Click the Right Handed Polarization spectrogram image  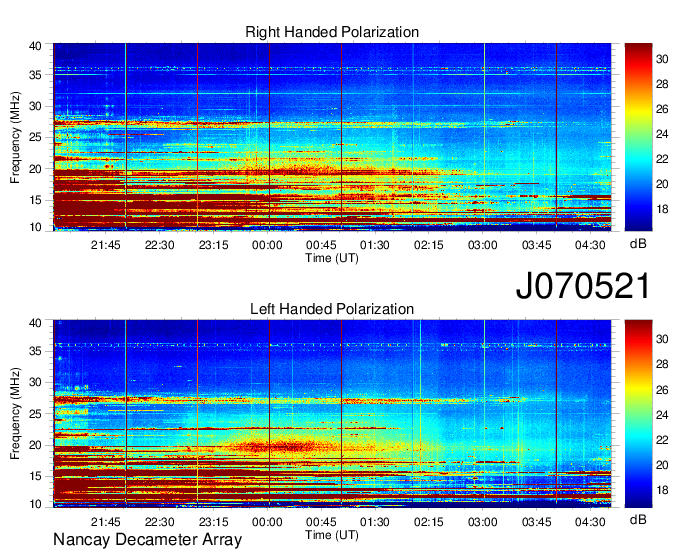(332, 137)
